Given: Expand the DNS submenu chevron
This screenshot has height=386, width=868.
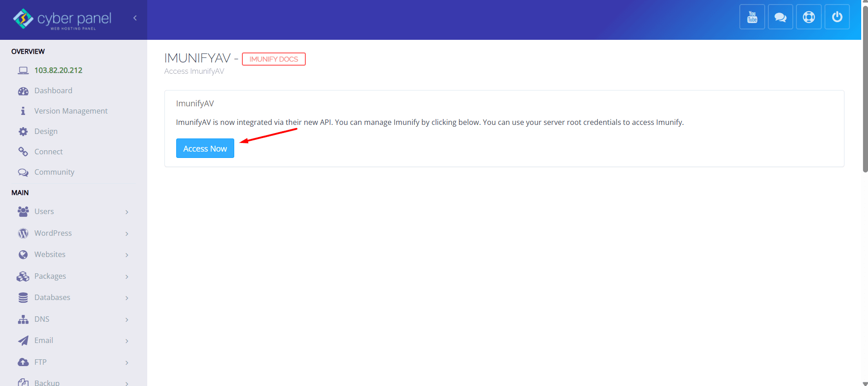Looking at the screenshot, I should click(127, 319).
